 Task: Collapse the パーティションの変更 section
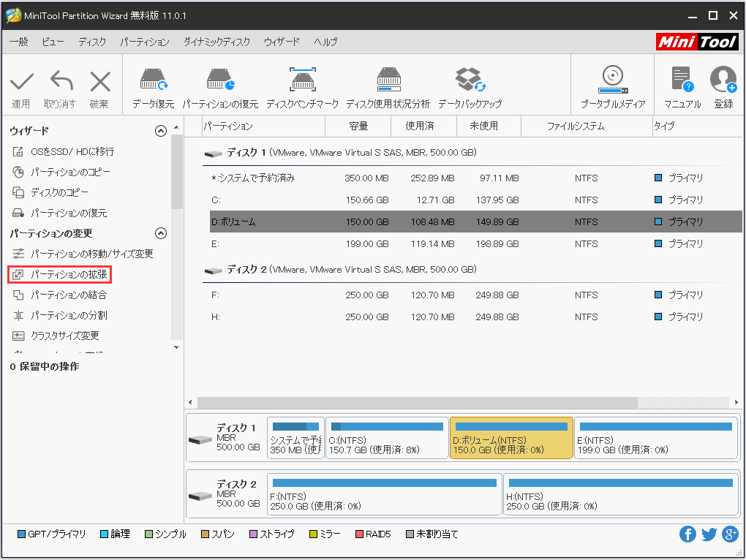(x=161, y=233)
